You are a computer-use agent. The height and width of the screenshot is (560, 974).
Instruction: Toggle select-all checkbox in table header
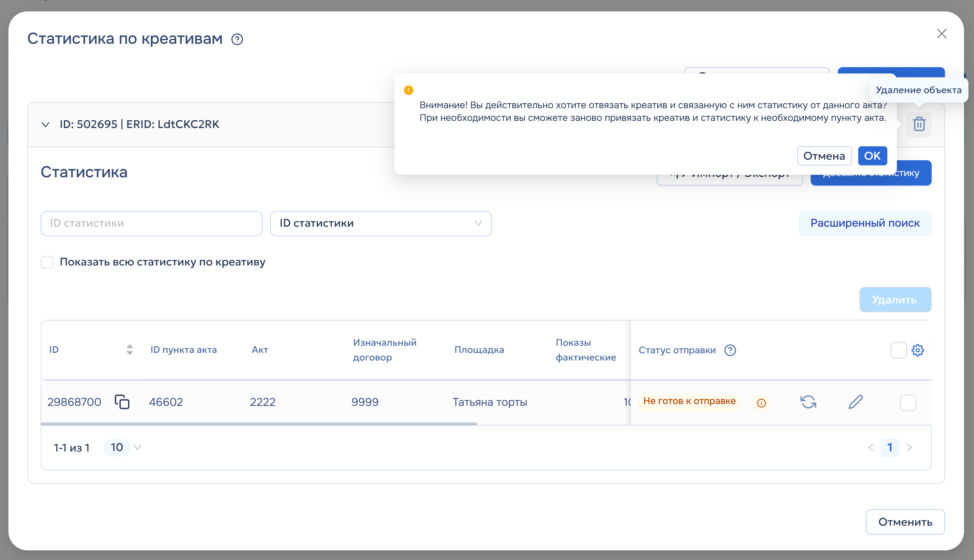[898, 350]
